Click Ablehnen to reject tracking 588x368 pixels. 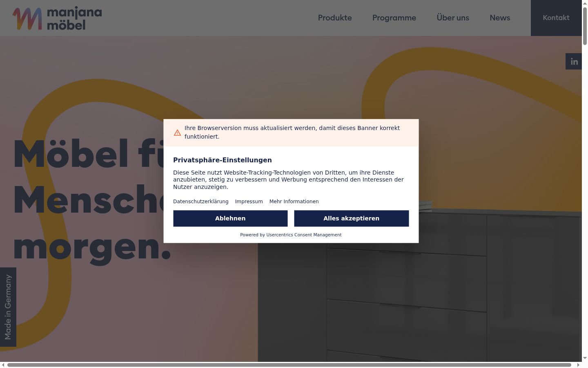[230, 218]
